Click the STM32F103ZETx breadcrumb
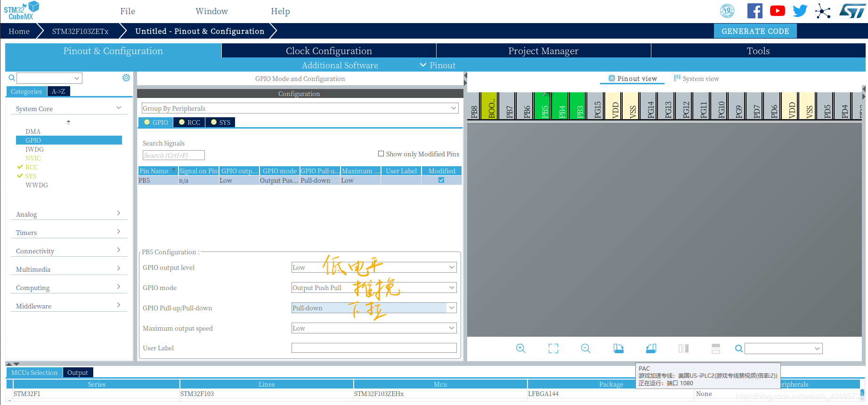 (x=80, y=31)
